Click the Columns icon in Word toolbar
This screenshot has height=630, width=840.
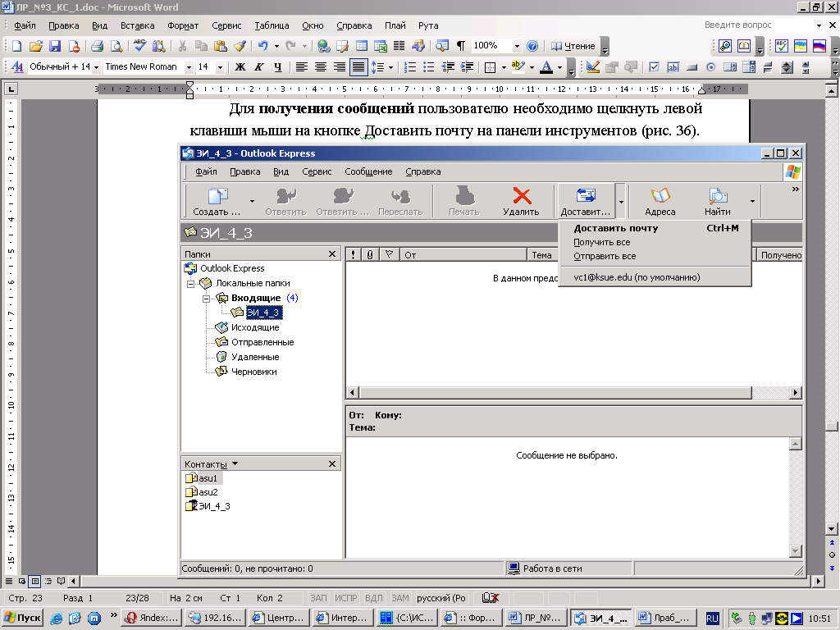pyautogui.click(x=399, y=46)
